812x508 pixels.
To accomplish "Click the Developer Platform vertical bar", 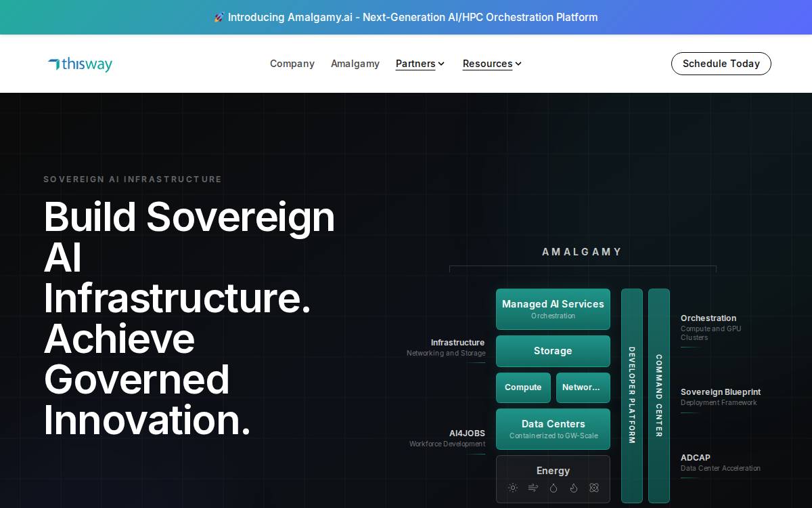I will (632, 396).
